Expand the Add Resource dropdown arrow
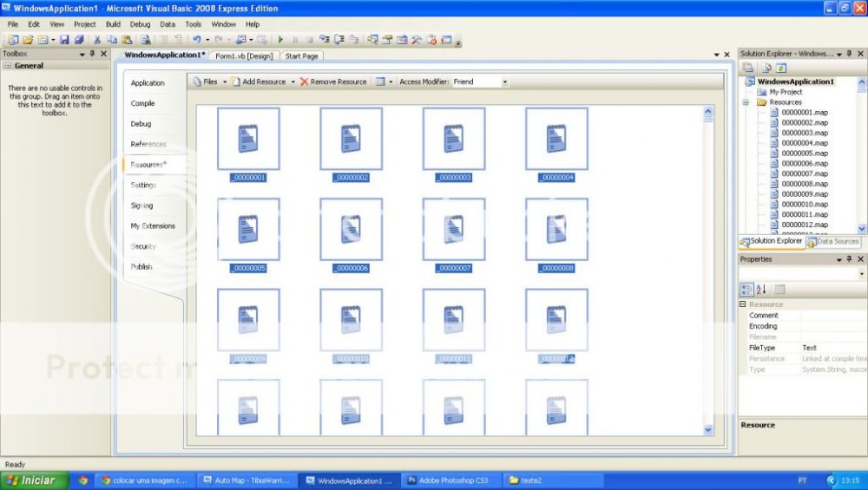 (293, 82)
